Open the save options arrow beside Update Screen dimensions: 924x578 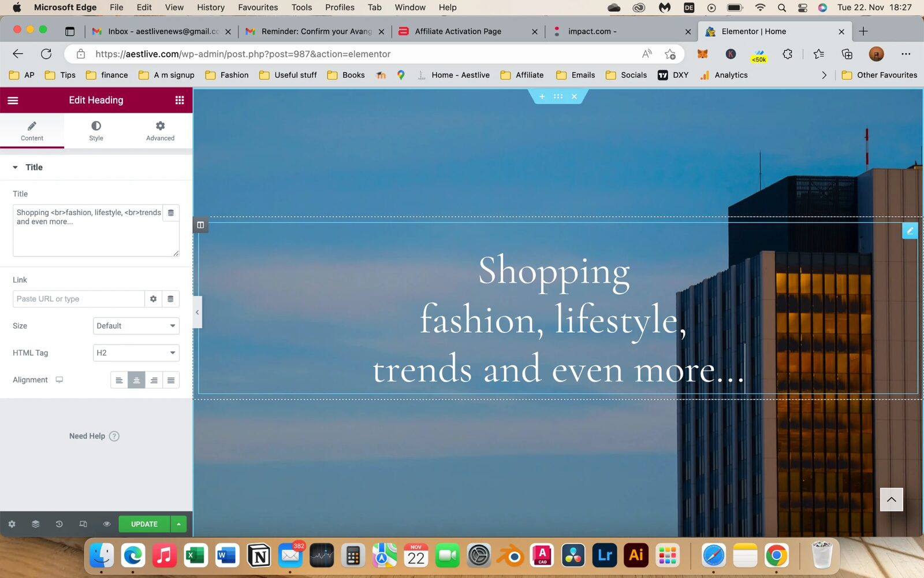pos(178,524)
